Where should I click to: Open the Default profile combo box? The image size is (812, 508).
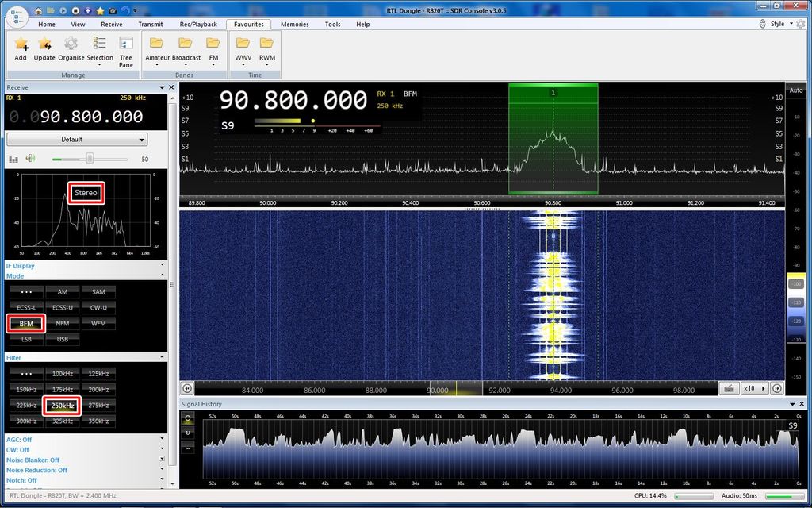[77, 140]
